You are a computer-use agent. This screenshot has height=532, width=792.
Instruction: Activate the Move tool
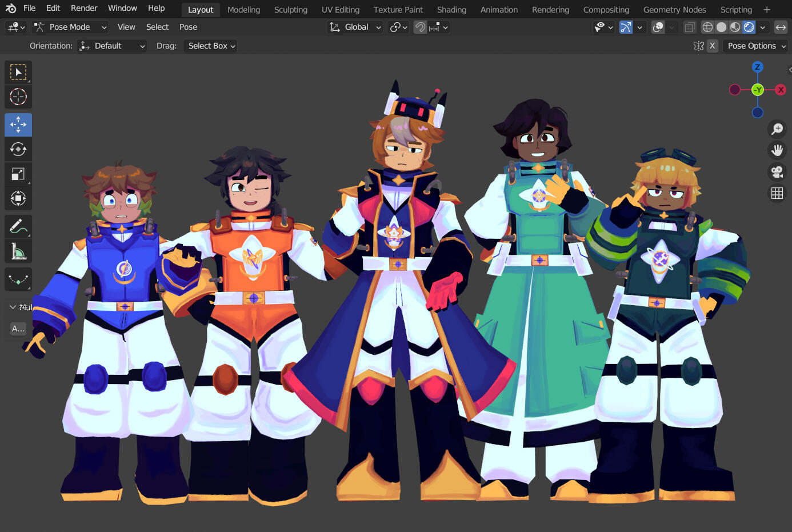click(x=18, y=125)
